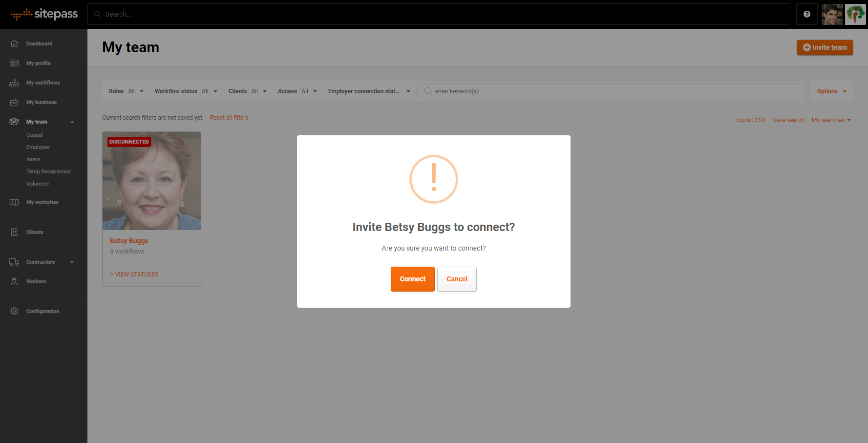Navigate to My business

[42, 102]
